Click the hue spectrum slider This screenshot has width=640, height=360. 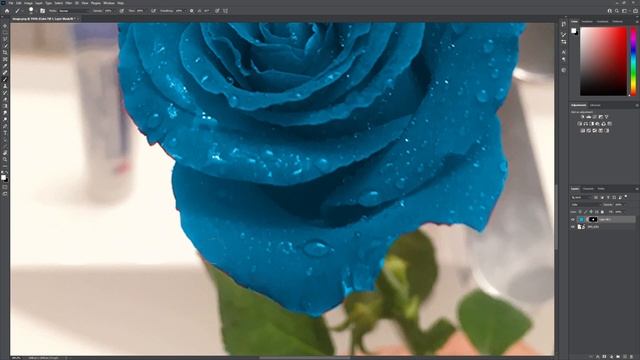[x=633, y=62]
